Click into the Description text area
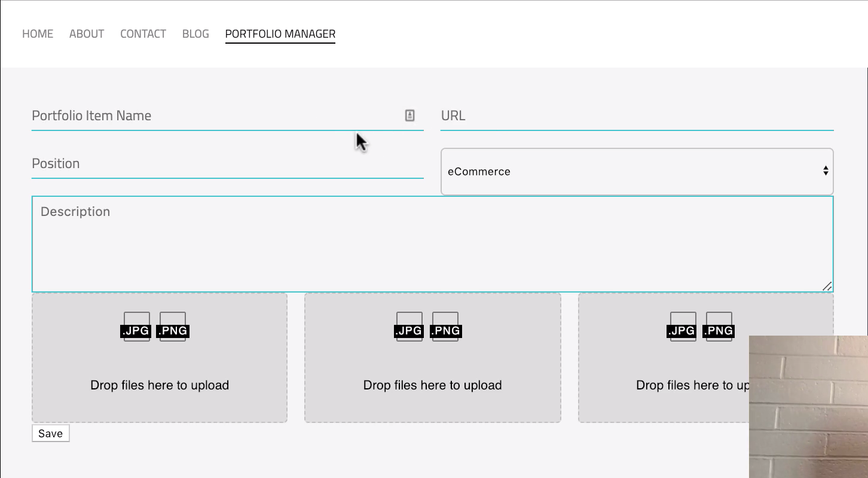This screenshot has height=478, width=868. click(432, 244)
